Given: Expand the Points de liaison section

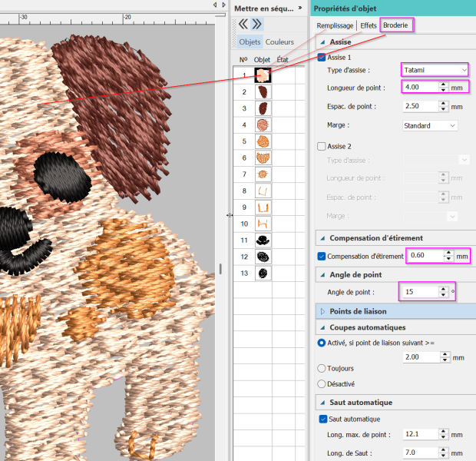Looking at the screenshot, I should (x=322, y=311).
